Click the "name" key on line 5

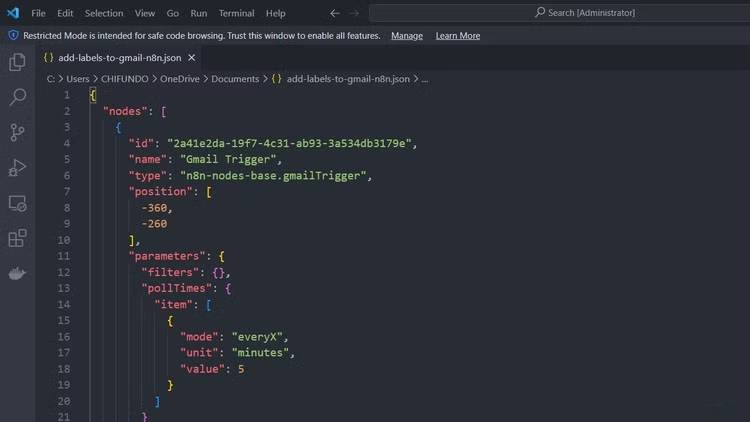[x=147, y=159]
